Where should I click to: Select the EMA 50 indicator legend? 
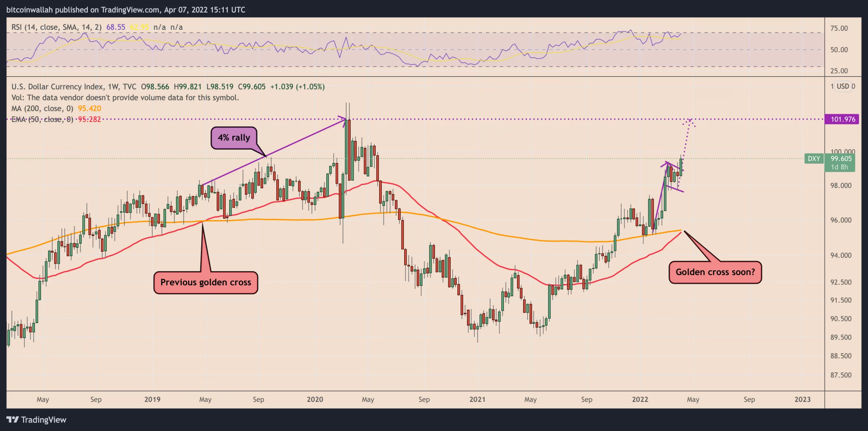(x=42, y=119)
